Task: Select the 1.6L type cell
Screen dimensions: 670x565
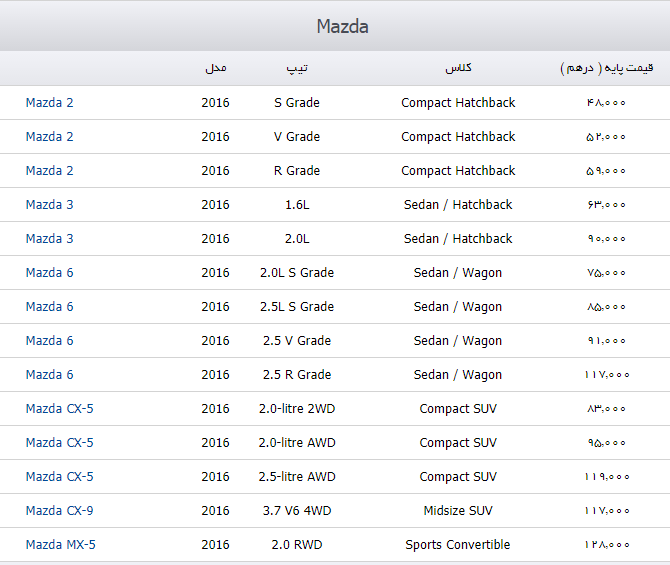Action: tap(297, 205)
